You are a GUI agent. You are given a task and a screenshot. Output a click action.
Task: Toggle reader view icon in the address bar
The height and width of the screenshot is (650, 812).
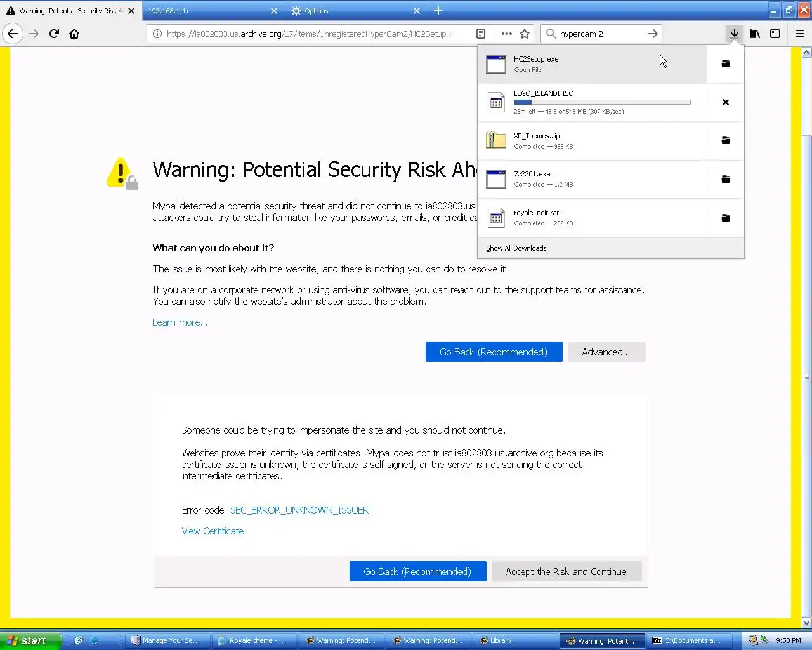pos(481,34)
